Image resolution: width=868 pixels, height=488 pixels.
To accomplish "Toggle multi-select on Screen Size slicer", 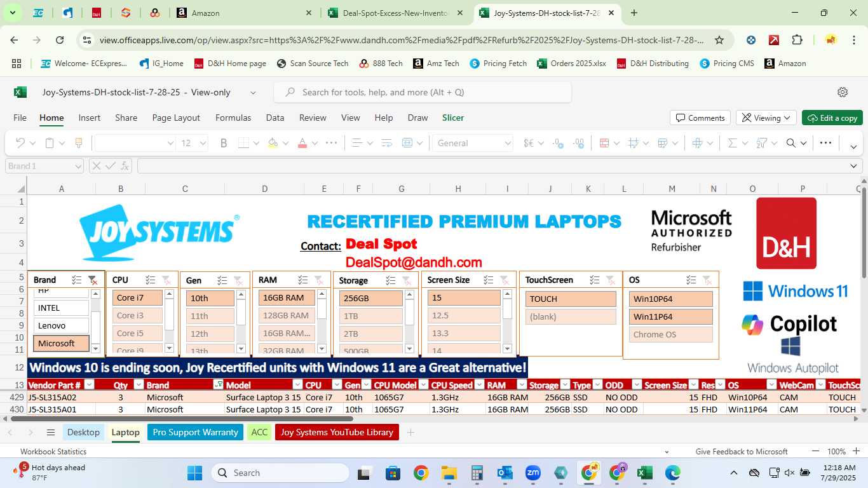I will pos(489,280).
